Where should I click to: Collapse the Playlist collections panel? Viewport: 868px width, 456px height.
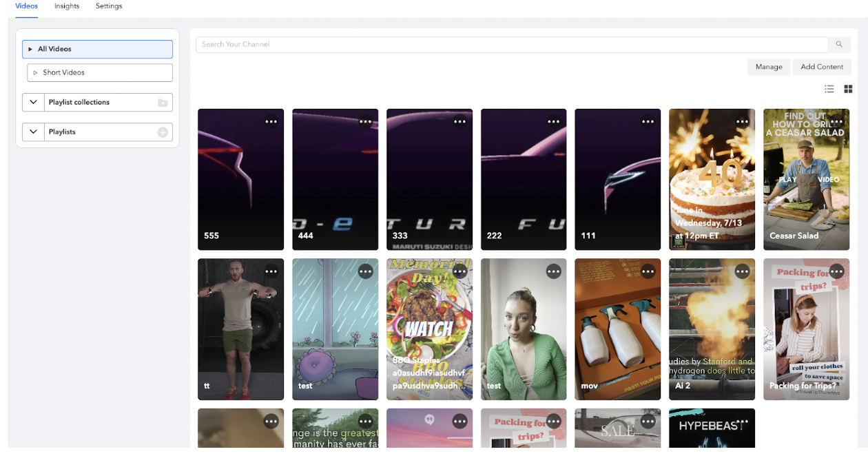pyautogui.click(x=32, y=102)
